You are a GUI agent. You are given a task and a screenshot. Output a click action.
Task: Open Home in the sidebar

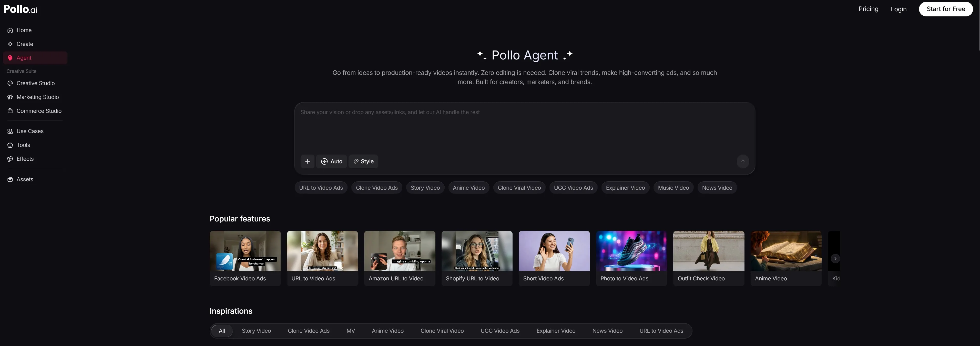(x=35, y=30)
